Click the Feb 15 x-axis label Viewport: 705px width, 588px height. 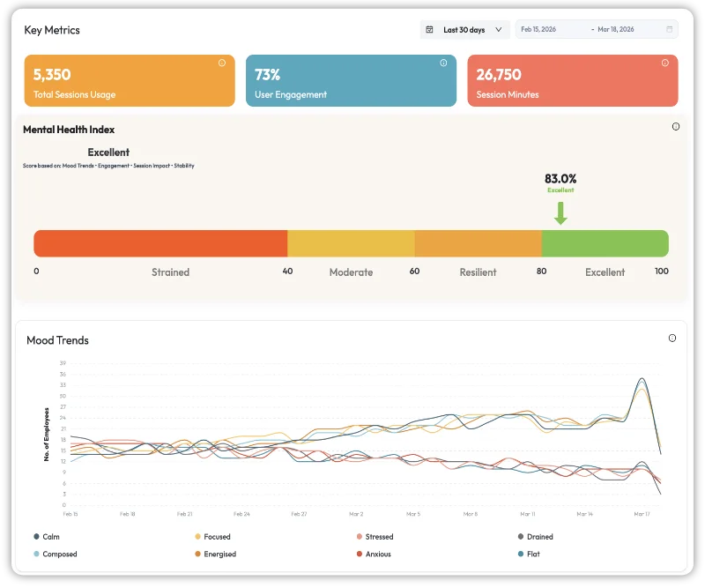pyautogui.click(x=70, y=514)
